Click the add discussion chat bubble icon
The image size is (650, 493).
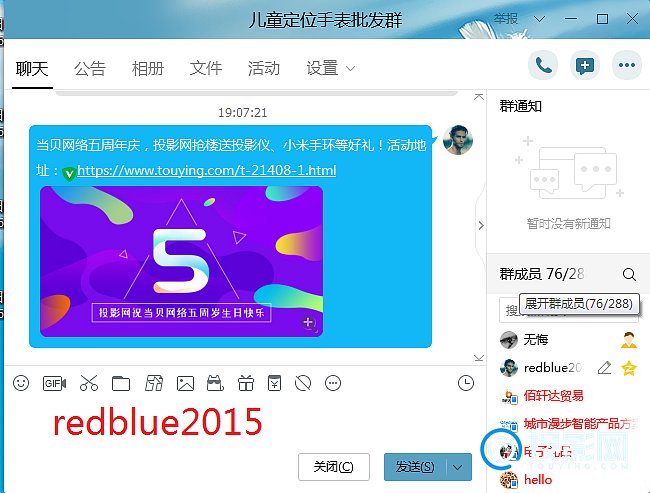point(585,65)
